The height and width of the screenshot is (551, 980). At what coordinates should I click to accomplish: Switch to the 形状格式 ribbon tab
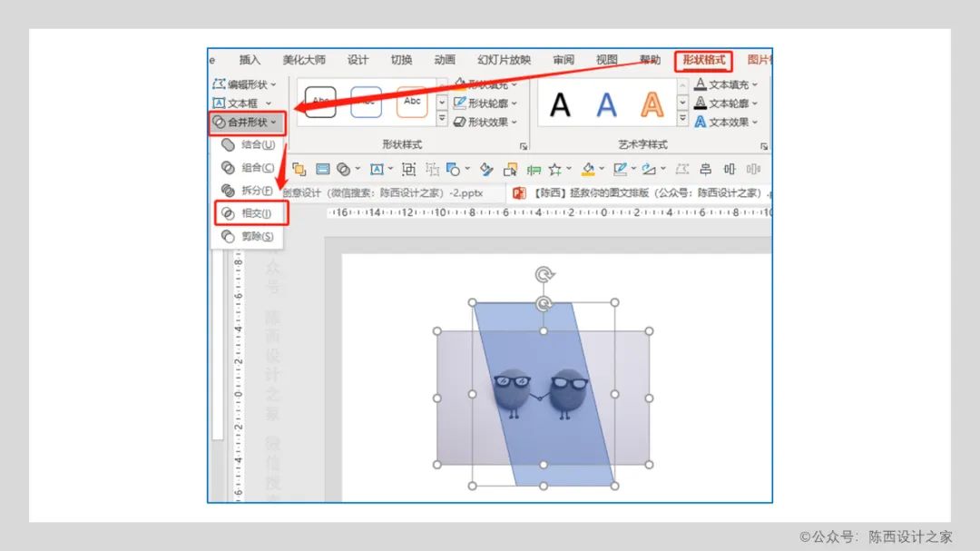703,61
